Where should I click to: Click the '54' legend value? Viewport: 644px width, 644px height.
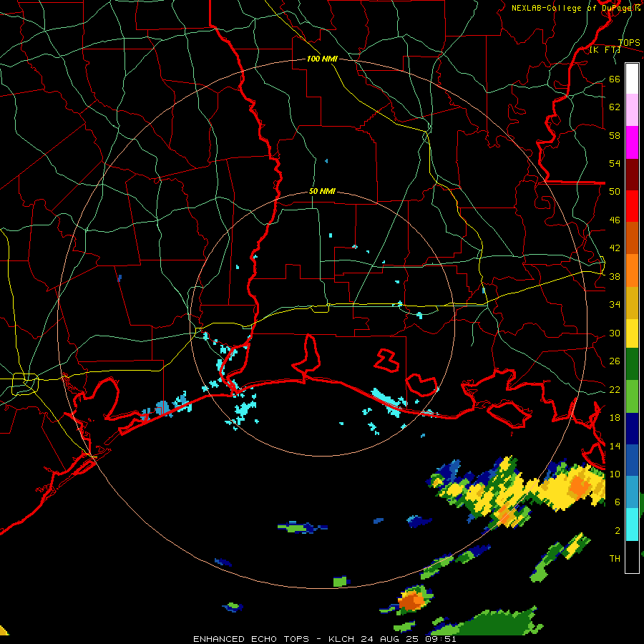(615, 163)
